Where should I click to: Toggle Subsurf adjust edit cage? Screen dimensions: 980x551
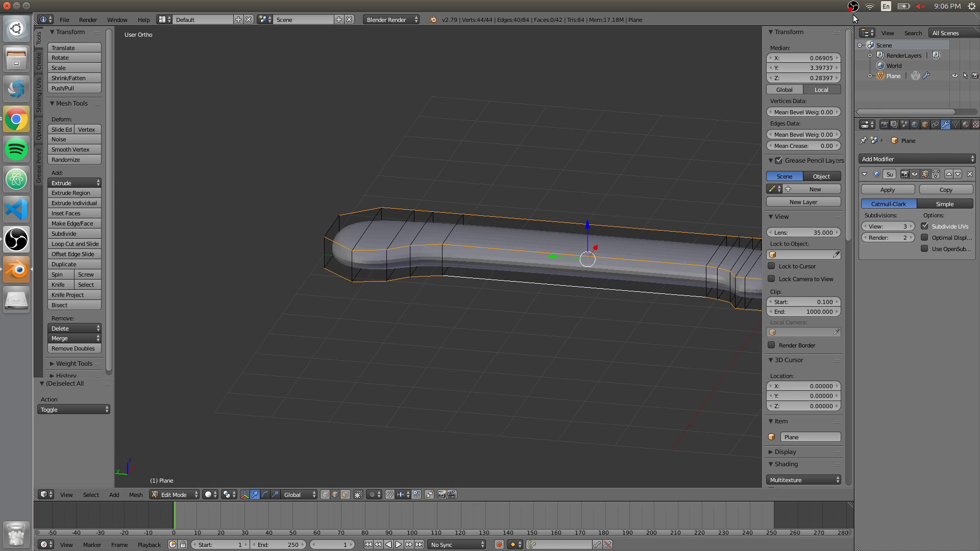(x=936, y=174)
